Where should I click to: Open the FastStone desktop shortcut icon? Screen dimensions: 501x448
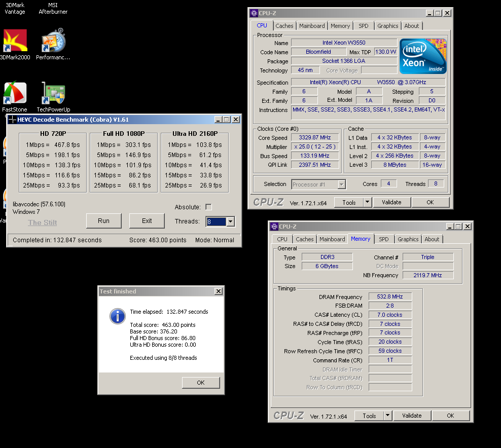point(15,93)
